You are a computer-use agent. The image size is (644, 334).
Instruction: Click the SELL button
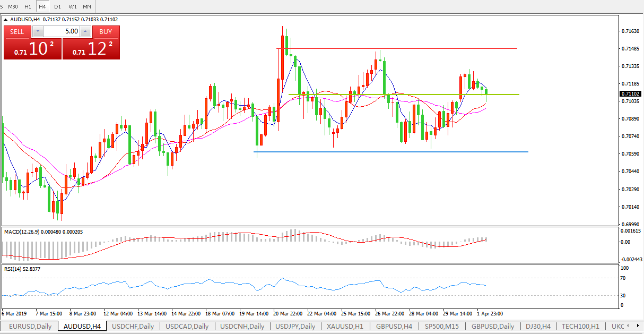tap(17, 32)
